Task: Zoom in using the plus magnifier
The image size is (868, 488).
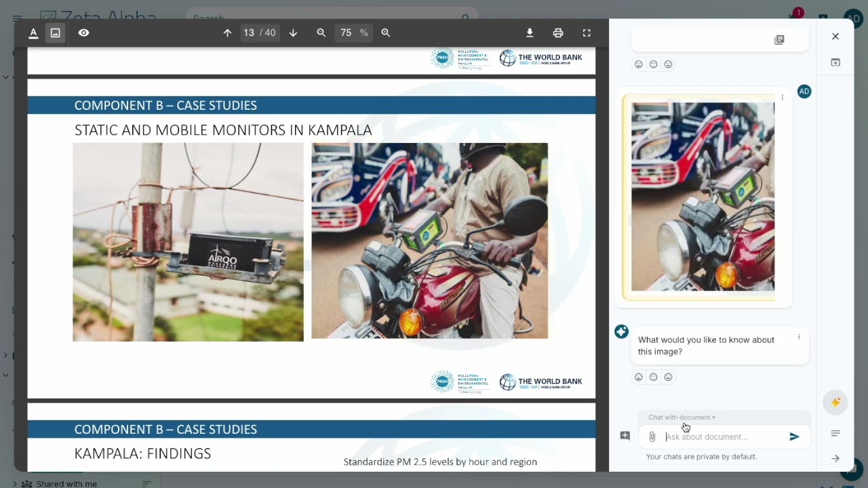Action: [386, 33]
